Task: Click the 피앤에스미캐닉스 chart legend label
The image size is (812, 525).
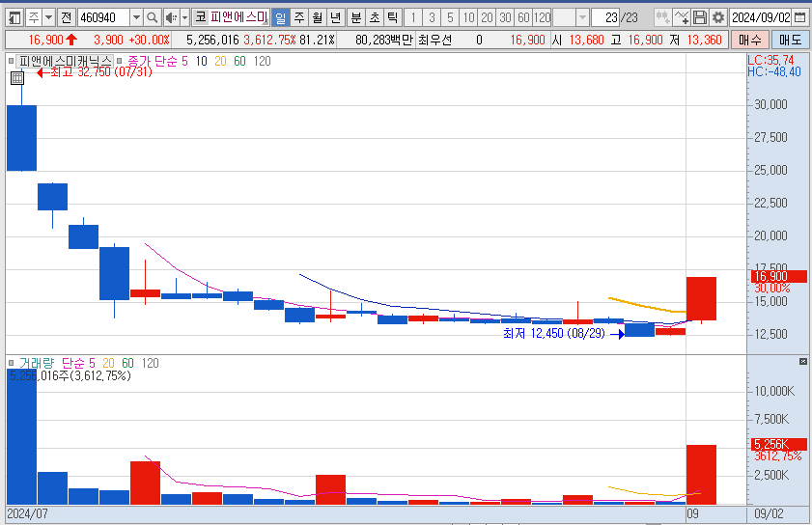Action: point(65,61)
